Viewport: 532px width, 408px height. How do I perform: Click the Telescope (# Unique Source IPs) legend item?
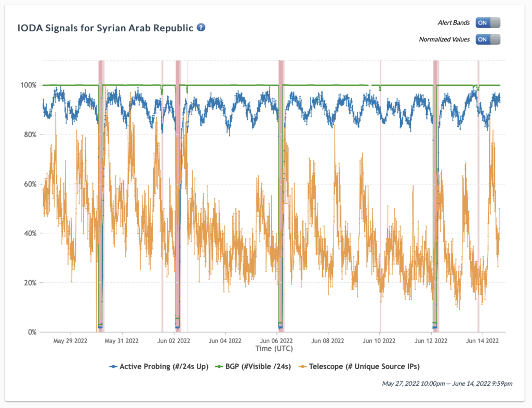[359, 366]
